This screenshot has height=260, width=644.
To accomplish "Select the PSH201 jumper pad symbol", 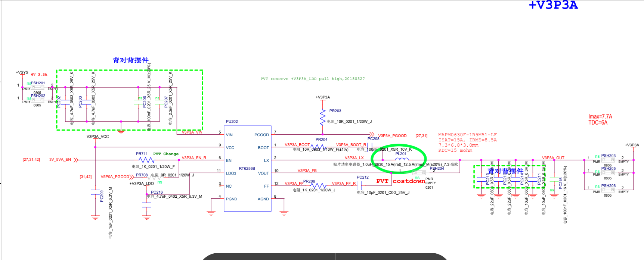I will click(x=37, y=87).
